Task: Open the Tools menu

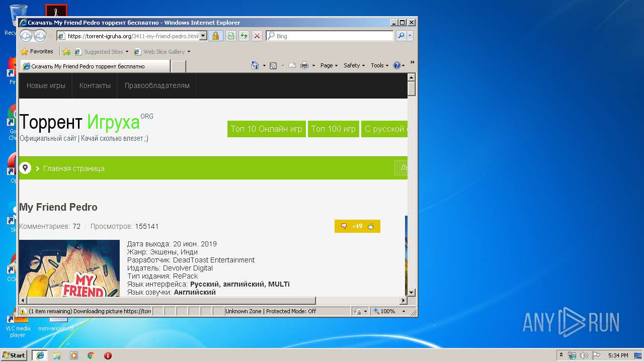Action: [x=379, y=65]
